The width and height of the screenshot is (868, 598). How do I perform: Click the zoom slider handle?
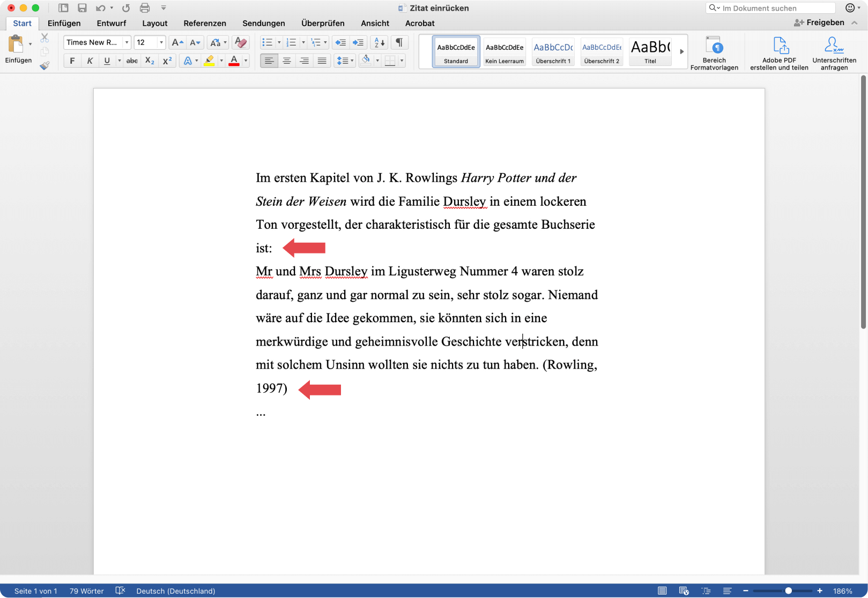(x=788, y=590)
